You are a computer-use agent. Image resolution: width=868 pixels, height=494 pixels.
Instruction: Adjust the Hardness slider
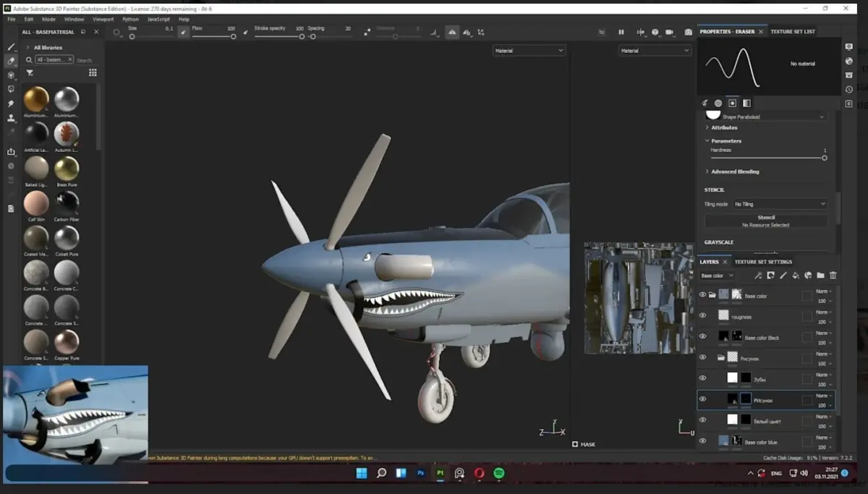point(768,157)
